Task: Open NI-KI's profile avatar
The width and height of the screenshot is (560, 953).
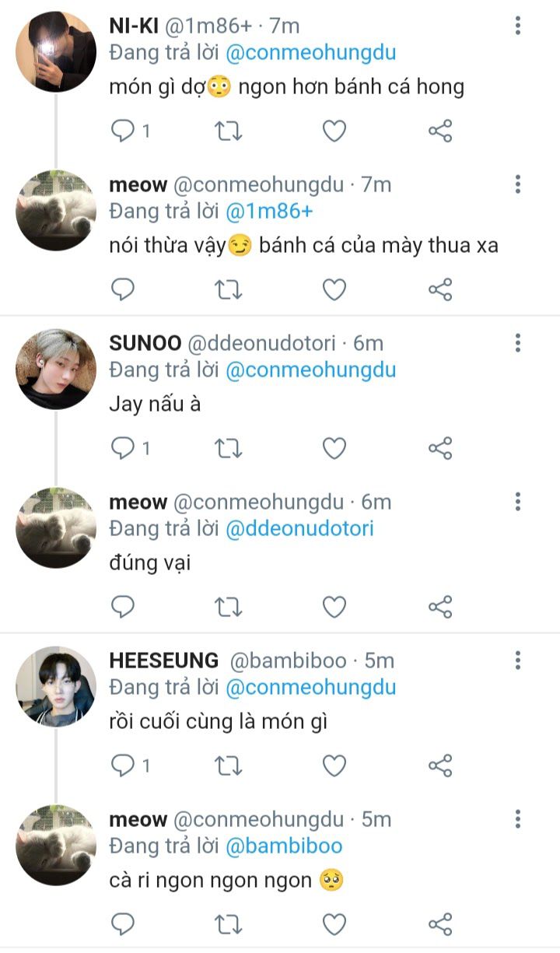Action: pyautogui.click(x=56, y=52)
